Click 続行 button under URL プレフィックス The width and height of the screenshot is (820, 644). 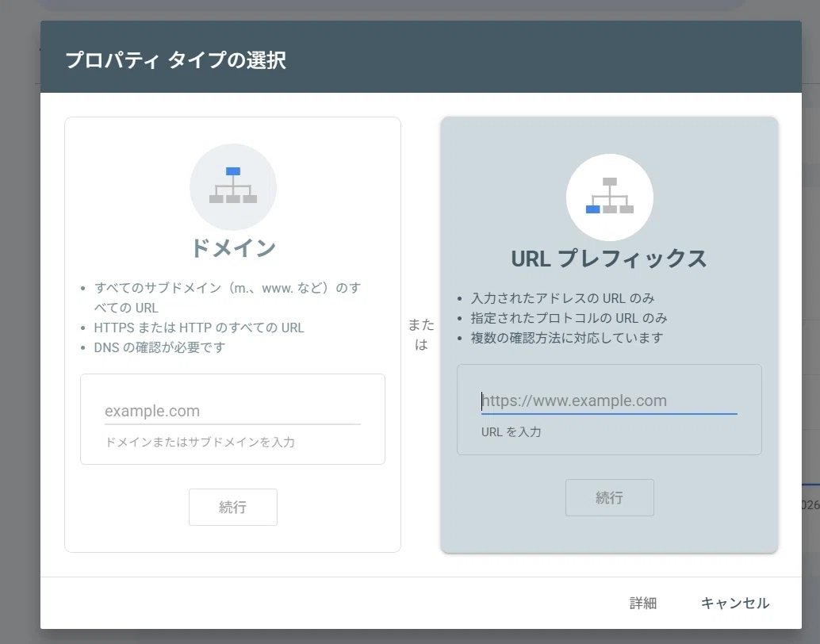[x=609, y=497]
